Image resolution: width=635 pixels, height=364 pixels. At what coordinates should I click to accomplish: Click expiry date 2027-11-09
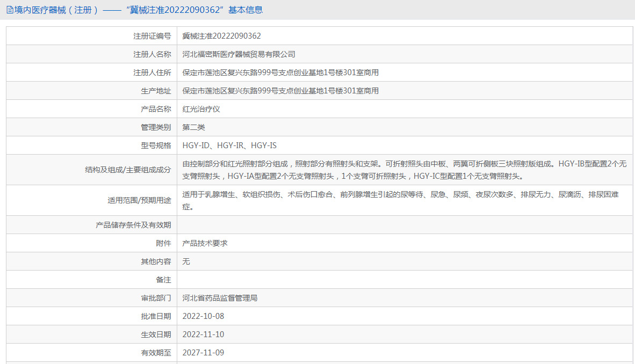(x=203, y=353)
